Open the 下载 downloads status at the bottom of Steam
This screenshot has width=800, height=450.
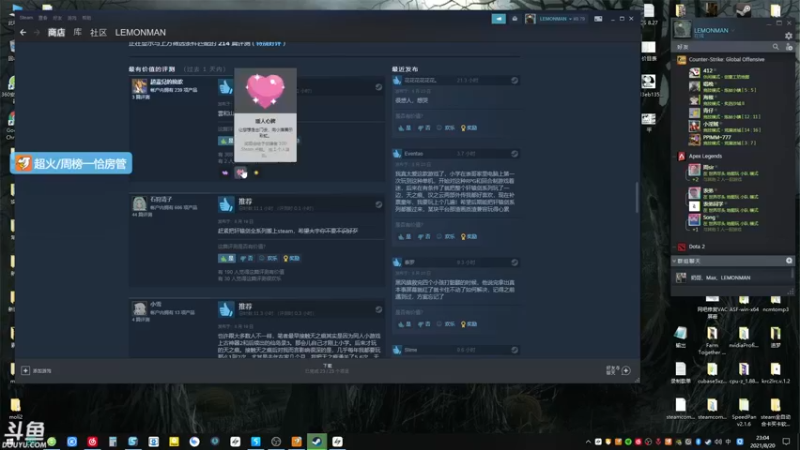(327, 368)
